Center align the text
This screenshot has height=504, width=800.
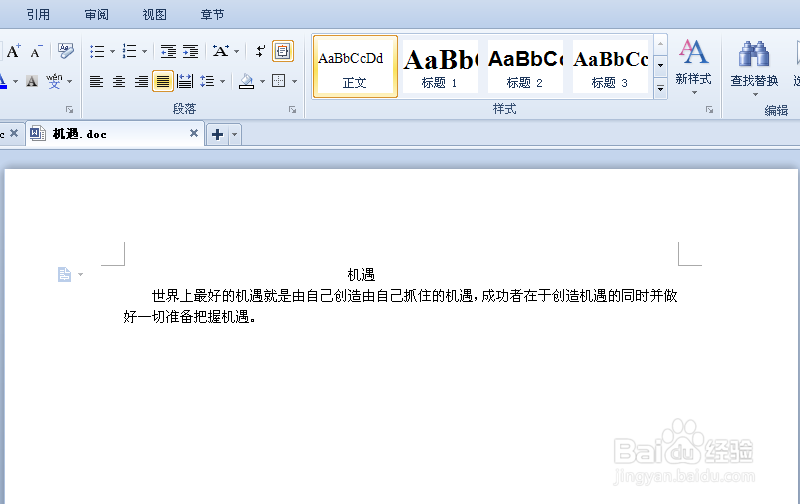[x=119, y=81]
